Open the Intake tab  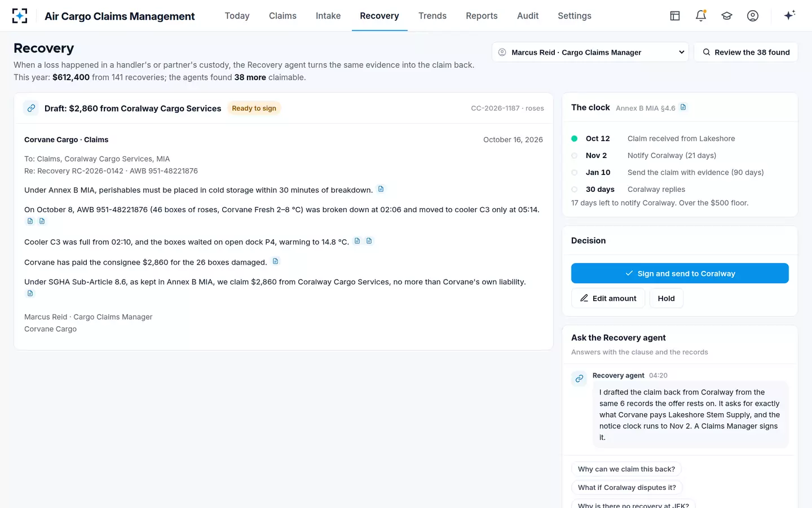click(x=328, y=16)
